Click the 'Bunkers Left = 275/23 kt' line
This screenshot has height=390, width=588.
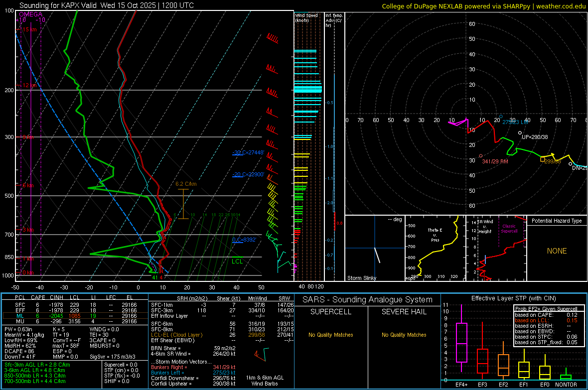pyautogui.click(x=193, y=373)
